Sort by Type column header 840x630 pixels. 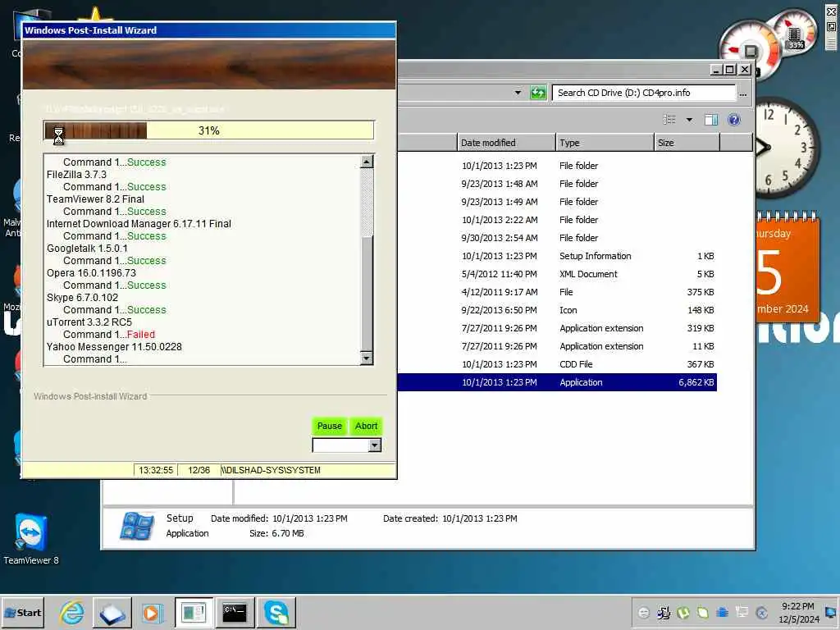click(605, 143)
